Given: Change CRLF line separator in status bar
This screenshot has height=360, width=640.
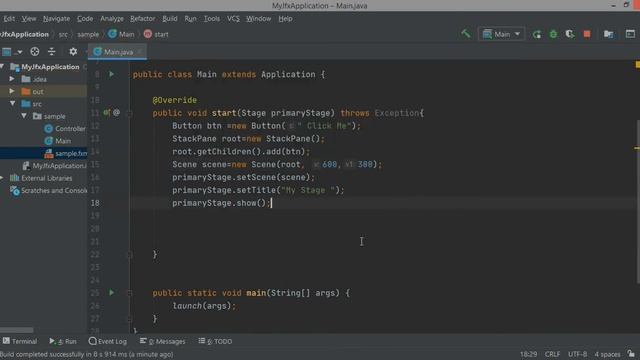Looking at the screenshot, I should coord(552,354).
